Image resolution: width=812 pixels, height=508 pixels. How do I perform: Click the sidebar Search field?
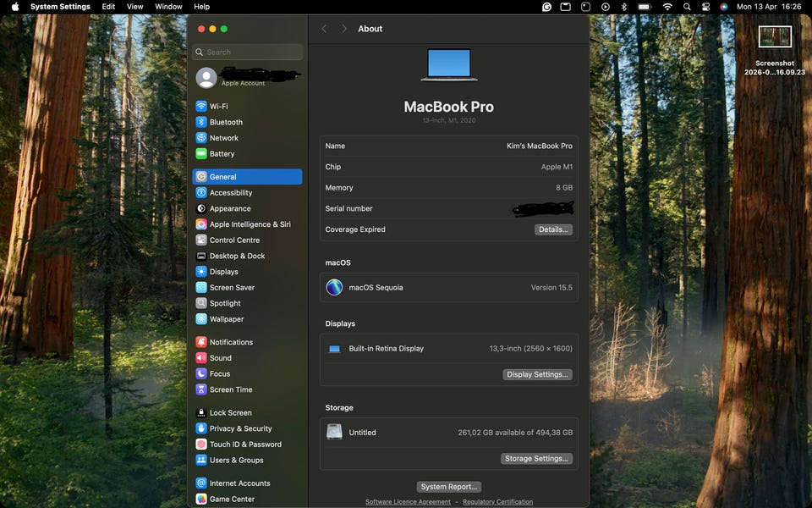[x=247, y=52]
